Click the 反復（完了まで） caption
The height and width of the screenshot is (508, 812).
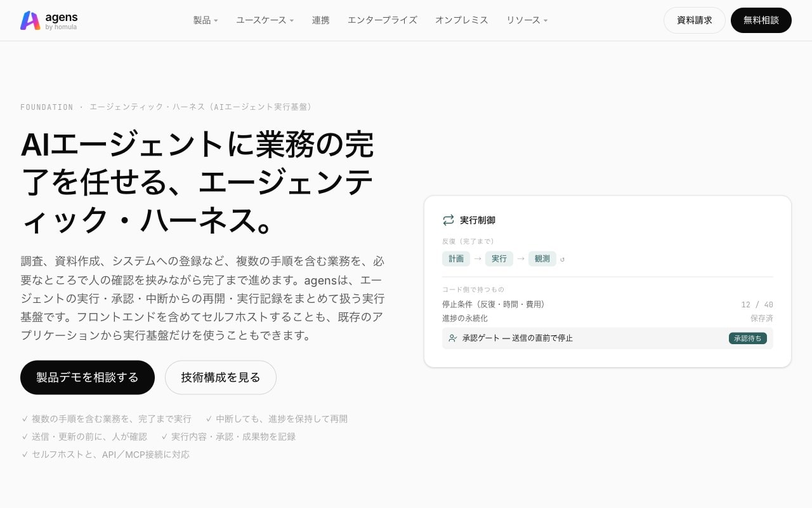(x=468, y=241)
